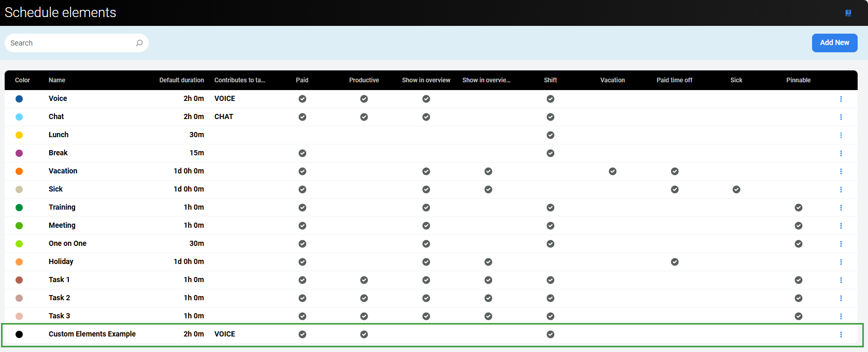Open the three-dot menu for Voice row

pos(841,99)
